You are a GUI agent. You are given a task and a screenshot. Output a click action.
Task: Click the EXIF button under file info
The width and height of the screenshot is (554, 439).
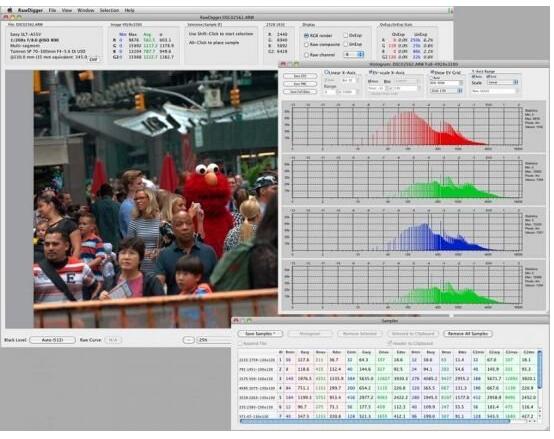coord(93,59)
